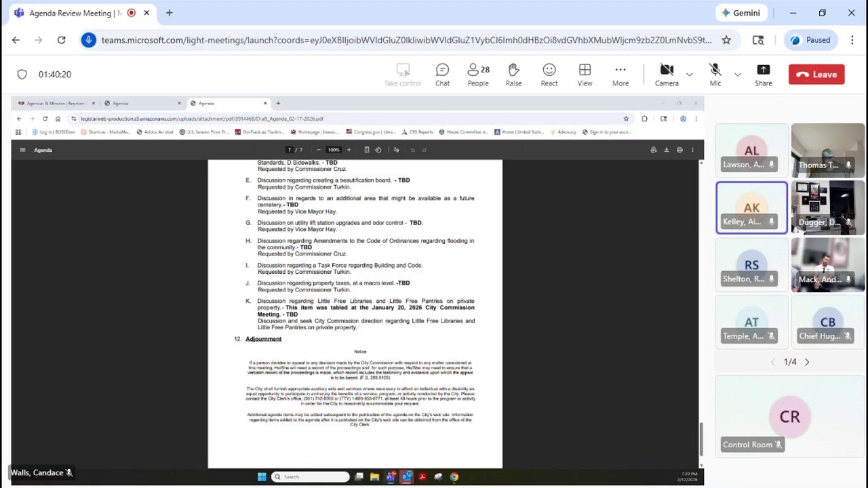The width and height of the screenshot is (868, 488).
Task: Open a new Chrome tab
Action: point(170,13)
